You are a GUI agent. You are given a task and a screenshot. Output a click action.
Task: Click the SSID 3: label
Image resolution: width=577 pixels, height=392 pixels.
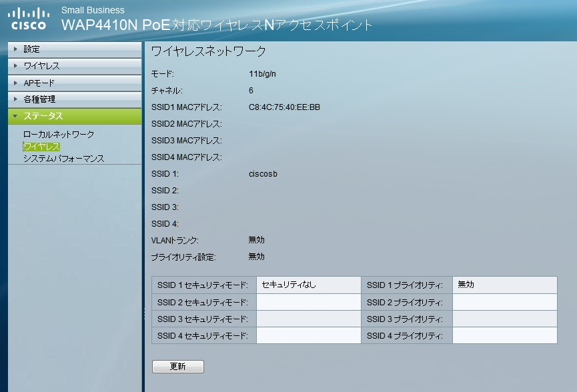165,207
